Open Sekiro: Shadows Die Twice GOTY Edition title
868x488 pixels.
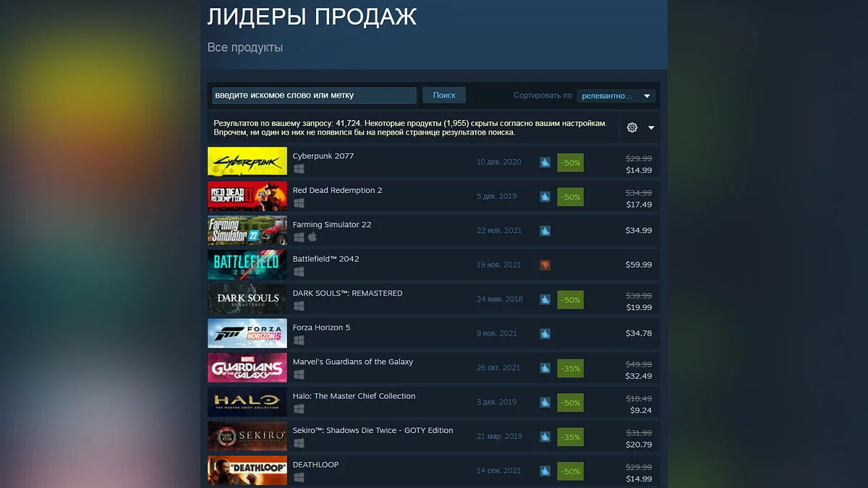[373, 430]
